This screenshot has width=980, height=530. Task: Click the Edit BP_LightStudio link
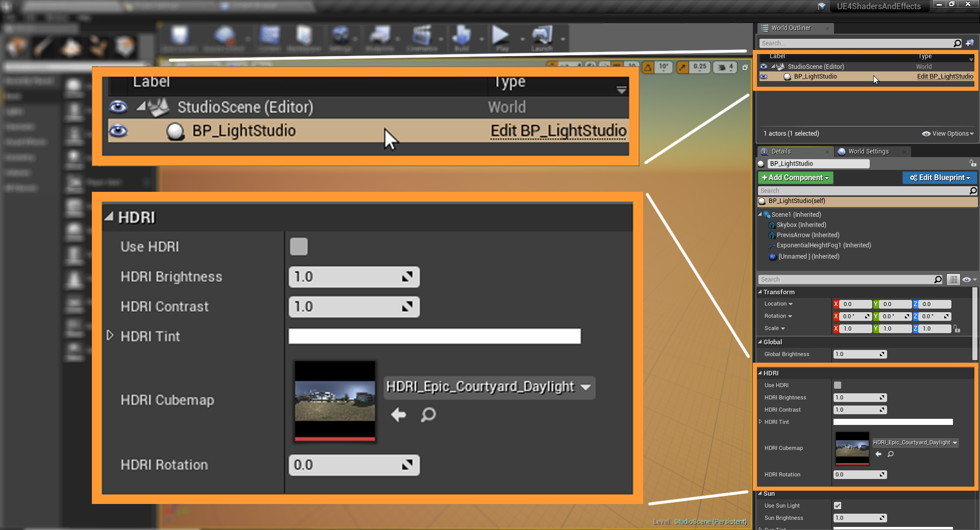(945, 77)
